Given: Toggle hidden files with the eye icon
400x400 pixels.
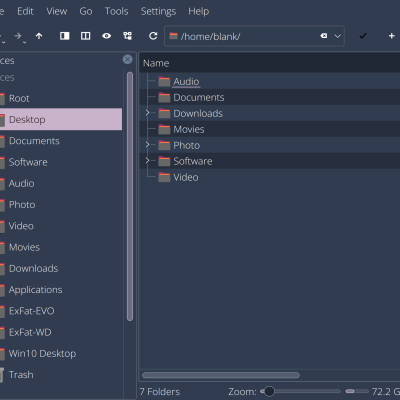Looking at the screenshot, I should [x=106, y=36].
